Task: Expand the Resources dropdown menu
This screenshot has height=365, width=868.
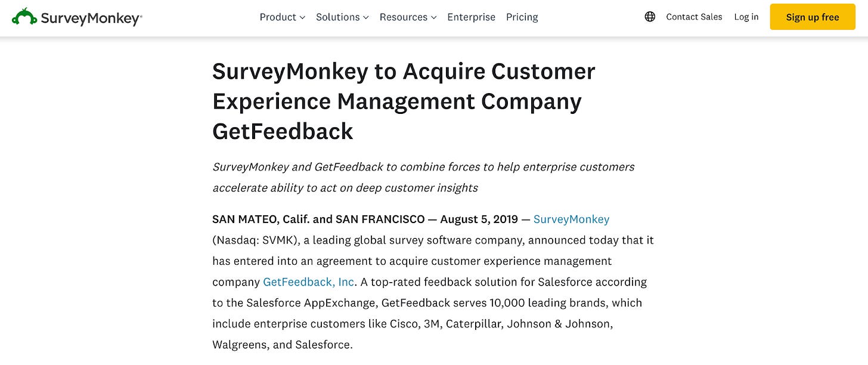Action: click(x=408, y=17)
